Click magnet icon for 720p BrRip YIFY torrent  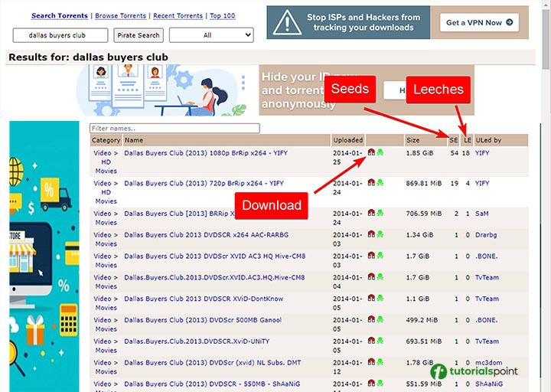pyautogui.click(x=371, y=182)
